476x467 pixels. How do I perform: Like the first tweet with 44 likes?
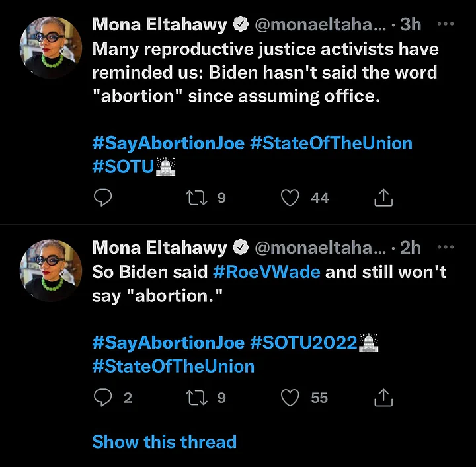point(290,198)
